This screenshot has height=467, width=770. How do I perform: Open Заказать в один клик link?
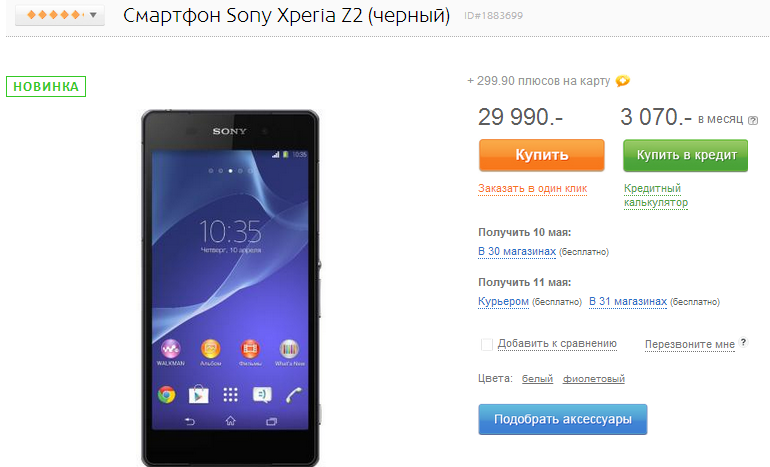[x=533, y=189]
